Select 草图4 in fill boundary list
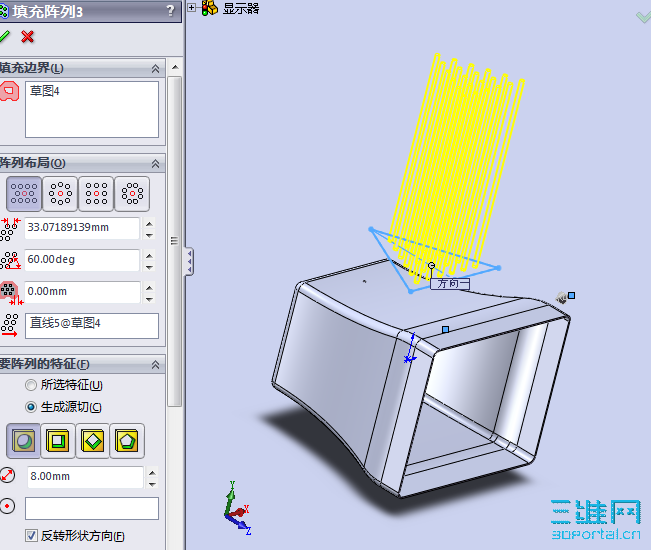Image resolution: width=651 pixels, height=550 pixels. (x=45, y=91)
